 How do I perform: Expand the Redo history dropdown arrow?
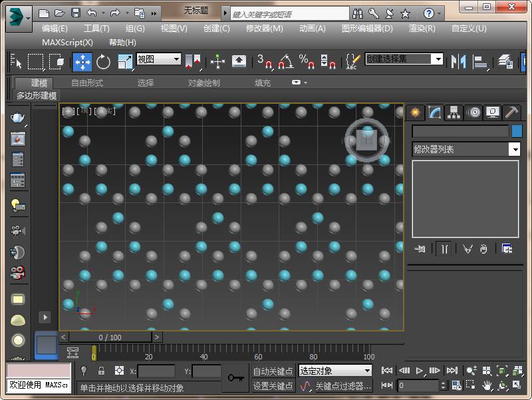tap(127, 13)
